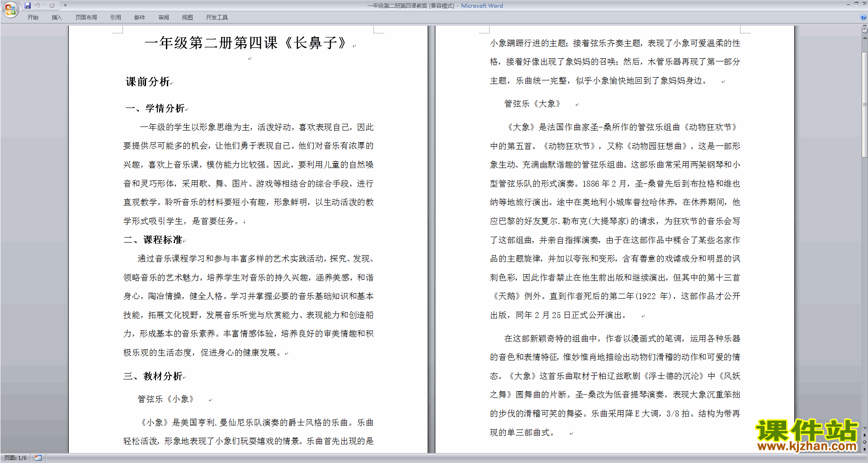The image size is (868, 463).
Task: Jump to previous page with double up arrows
Action: pyautogui.click(x=865, y=435)
